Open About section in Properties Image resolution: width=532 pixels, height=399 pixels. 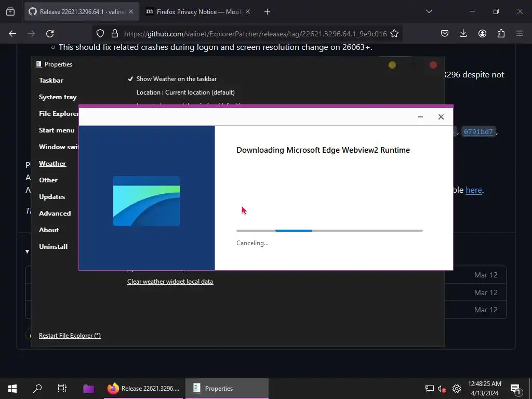49,230
